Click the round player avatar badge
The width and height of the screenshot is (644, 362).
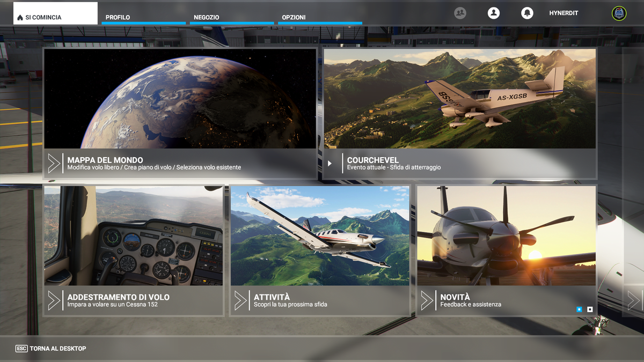coord(619,13)
